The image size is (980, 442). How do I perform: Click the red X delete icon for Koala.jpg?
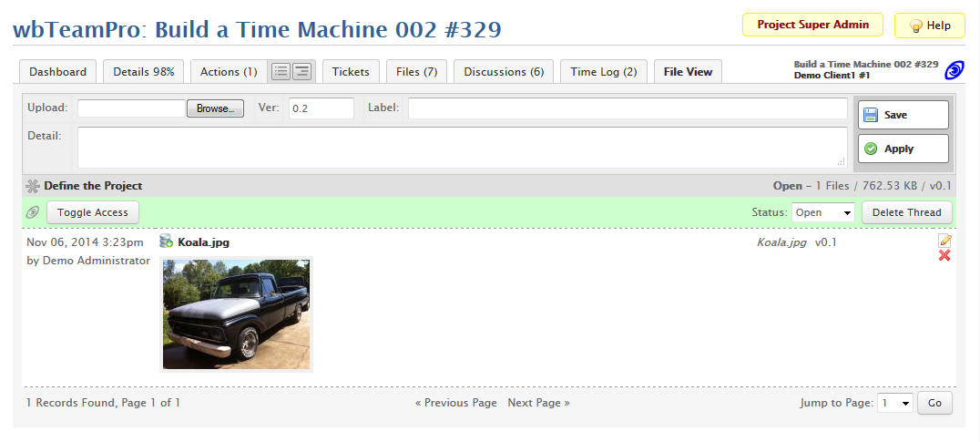[x=944, y=255]
